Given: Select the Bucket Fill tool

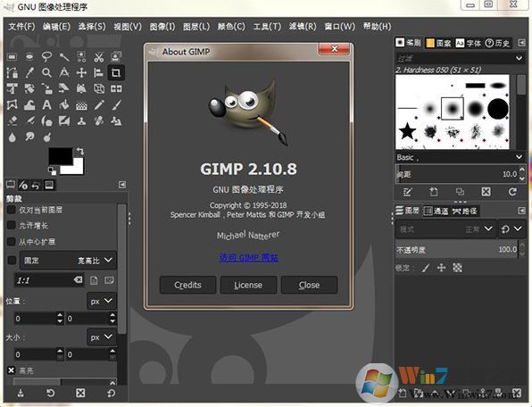Looking at the screenshot, I should [x=64, y=104].
